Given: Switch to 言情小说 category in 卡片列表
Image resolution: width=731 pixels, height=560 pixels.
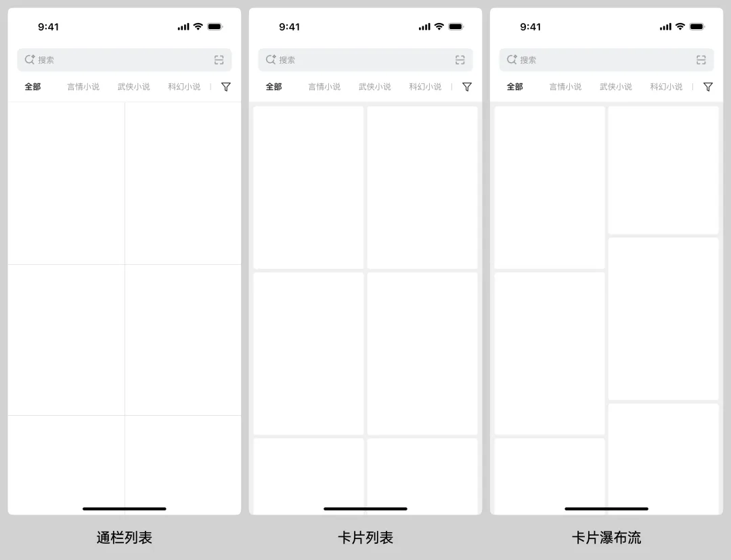Looking at the screenshot, I should pos(324,87).
